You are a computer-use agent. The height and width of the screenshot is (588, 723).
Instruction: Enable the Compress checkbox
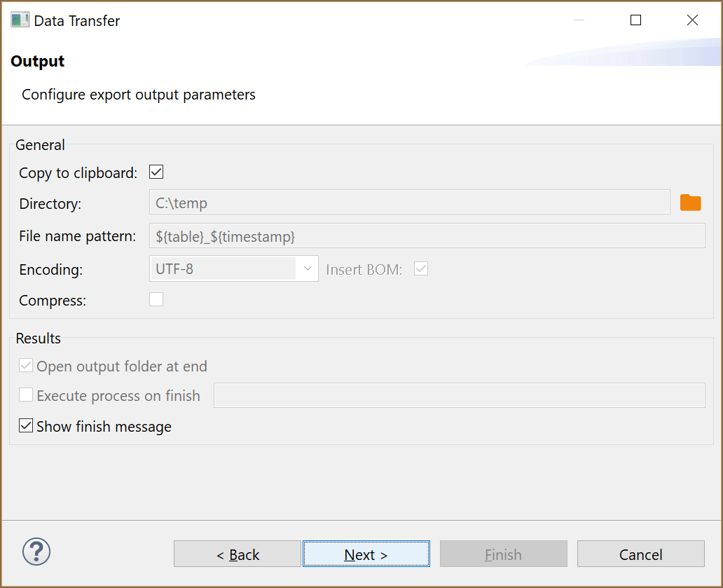pyautogui.click(x=156, y=300)
